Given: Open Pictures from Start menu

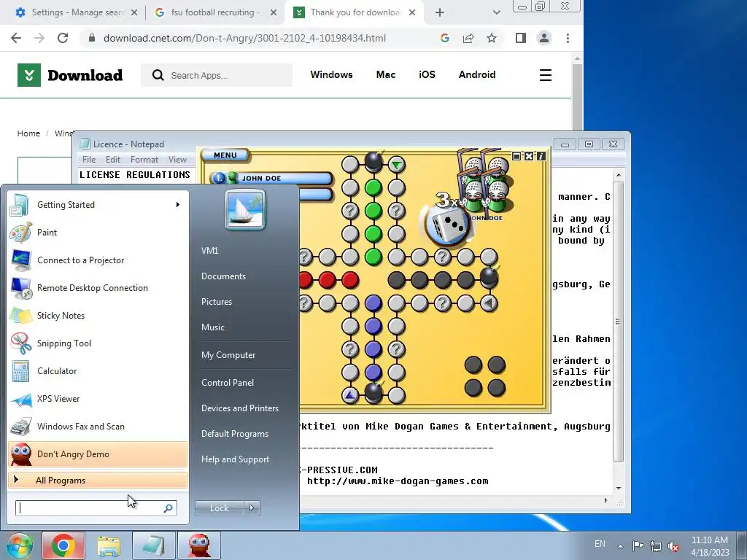Looking at the screenshot, I should pos(216,301).
